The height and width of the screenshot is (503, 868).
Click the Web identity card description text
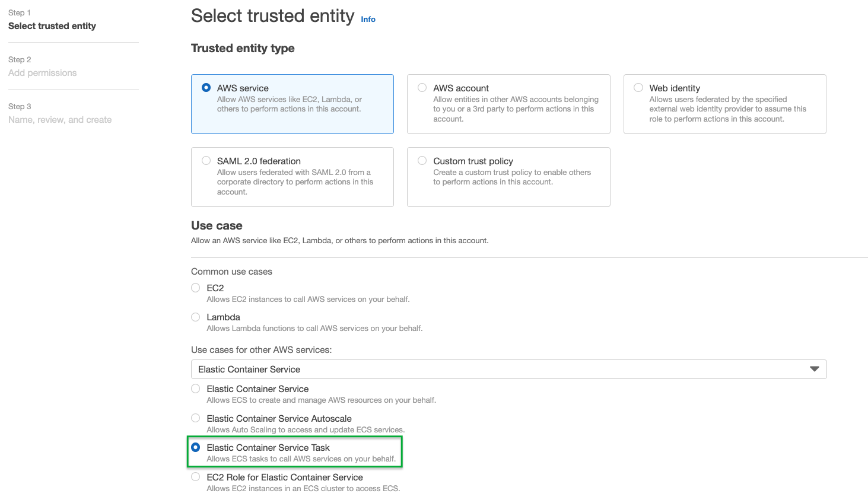click(727, 109)
